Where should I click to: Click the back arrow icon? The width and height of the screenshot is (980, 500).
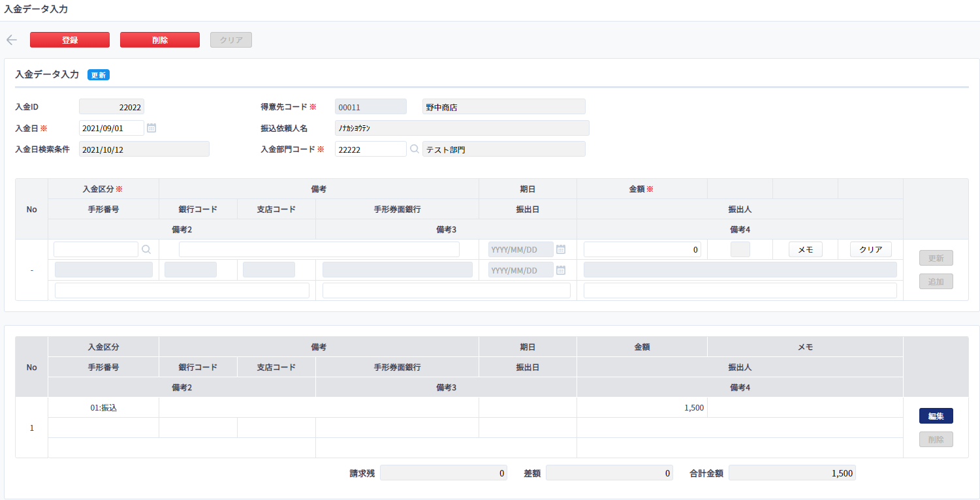[11, 40]
